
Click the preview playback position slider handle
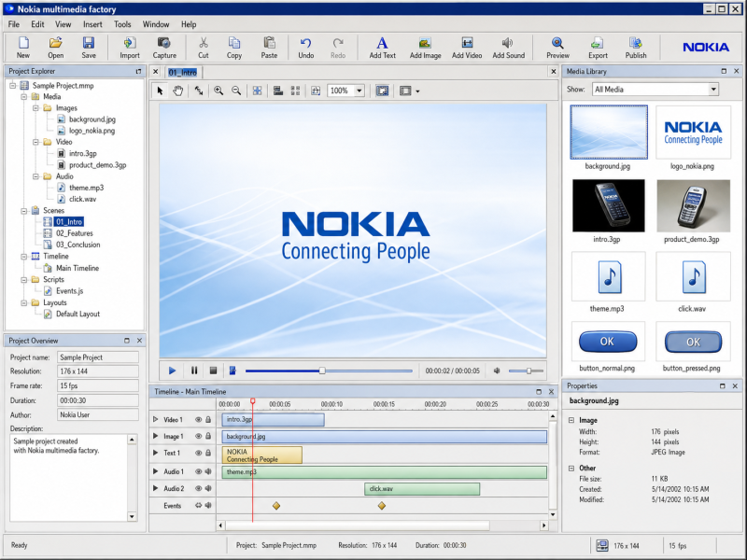coord(322,371)
